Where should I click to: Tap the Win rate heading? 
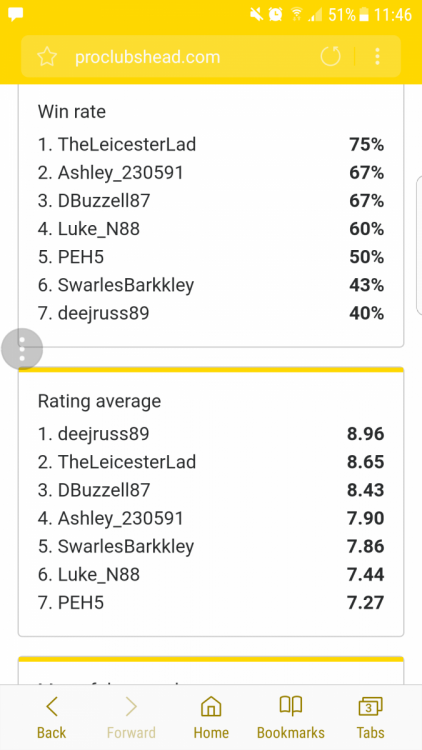72,112
